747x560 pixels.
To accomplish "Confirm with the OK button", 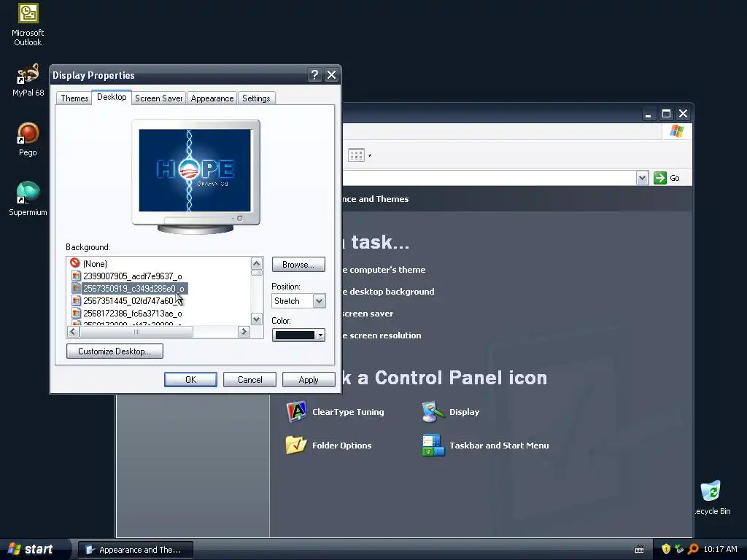I will (190, 379).
